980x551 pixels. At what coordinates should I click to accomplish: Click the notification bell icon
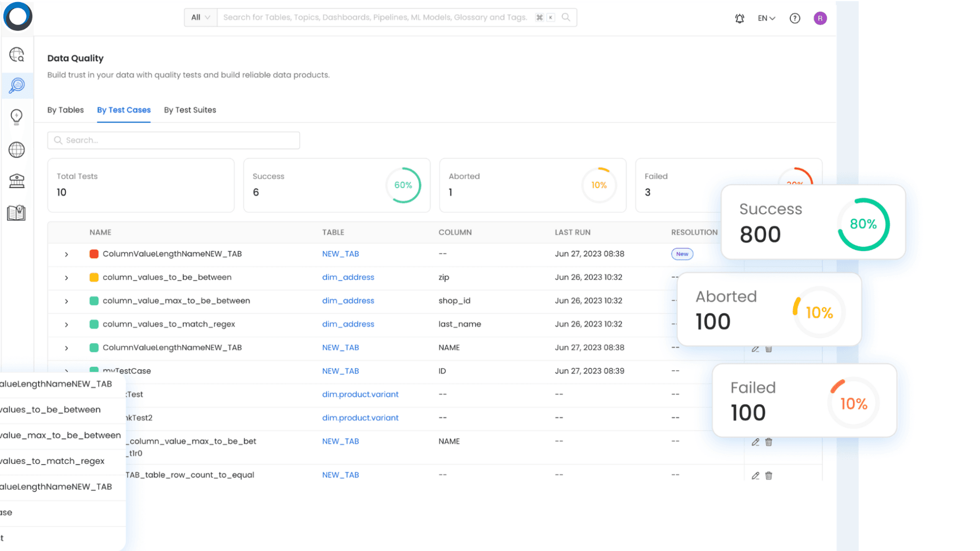coord(740,18)
